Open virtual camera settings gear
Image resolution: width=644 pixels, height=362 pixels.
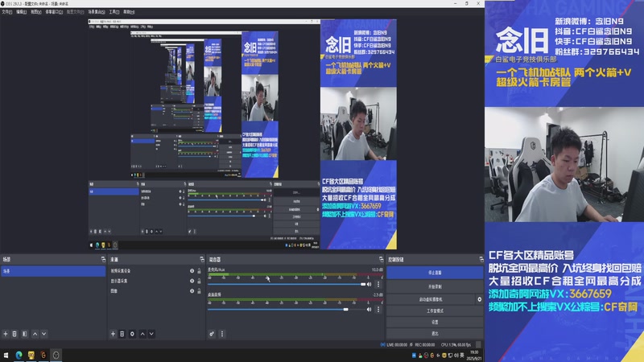[x=479, y=299]
